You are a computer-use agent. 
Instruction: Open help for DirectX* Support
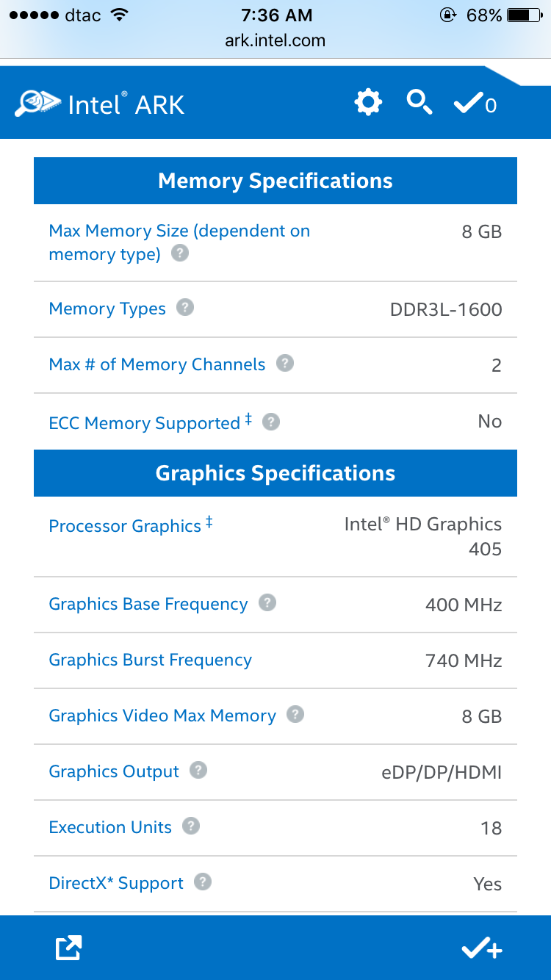(x=203, y=882)
